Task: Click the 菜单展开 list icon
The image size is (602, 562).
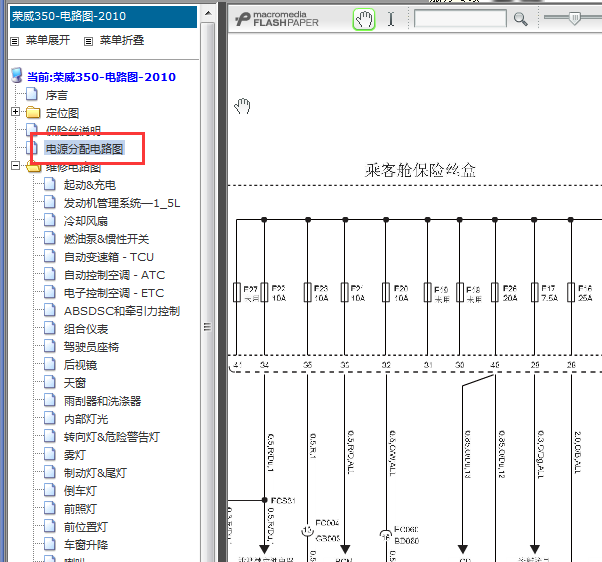Action: pyautogui.click(x=15, y=41)
